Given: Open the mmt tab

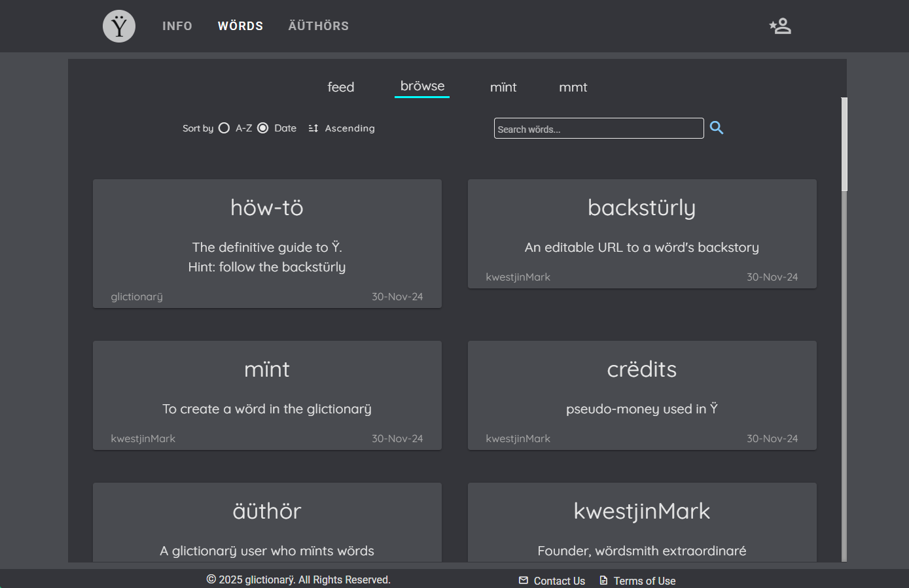Looking at the screenshot, I should tap(573, 87).
